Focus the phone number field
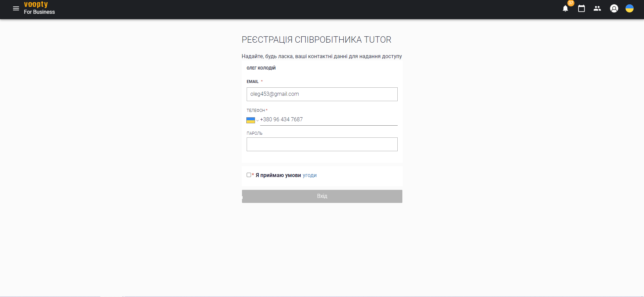 click(328, 120)
